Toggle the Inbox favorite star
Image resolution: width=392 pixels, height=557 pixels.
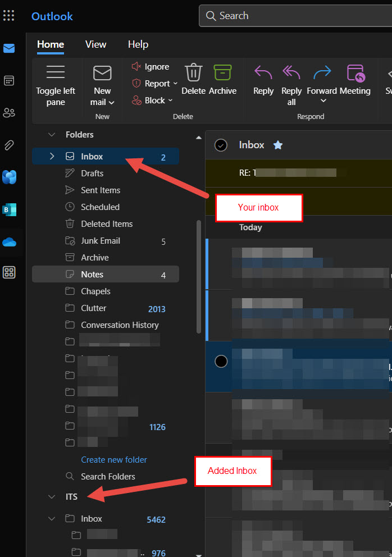(x=278, y=145)
